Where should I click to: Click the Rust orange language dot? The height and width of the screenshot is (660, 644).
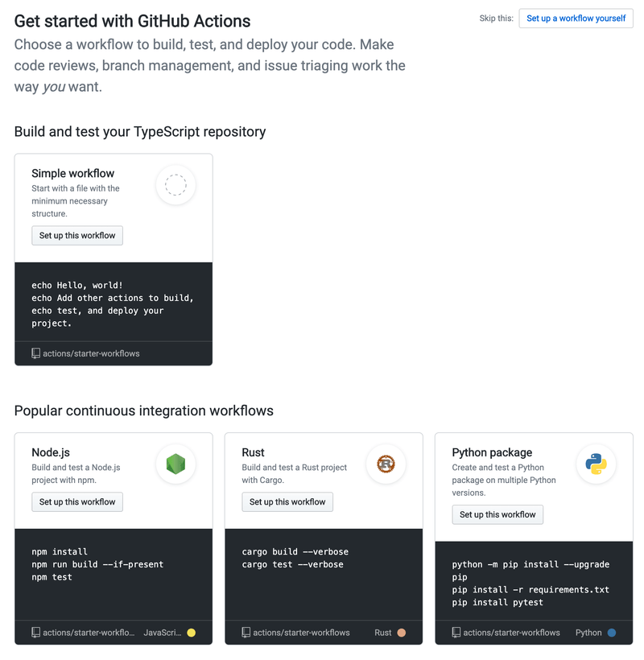(400, 633)
